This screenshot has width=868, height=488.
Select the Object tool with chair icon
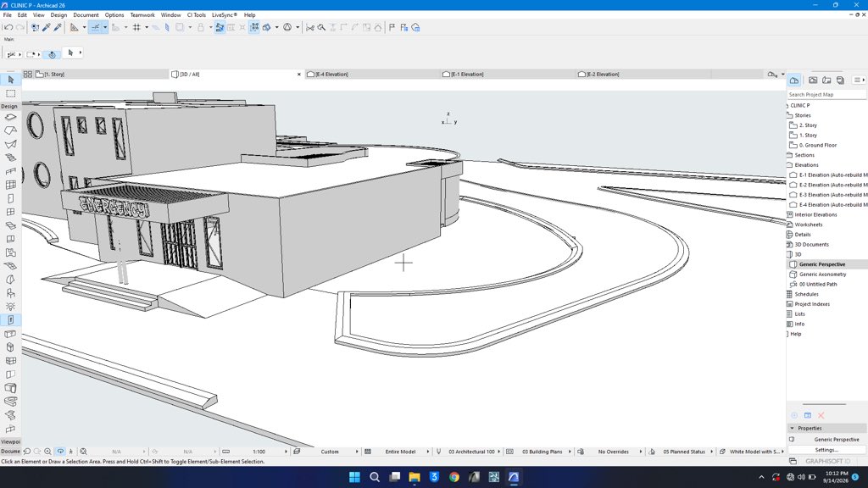tap(10, 293)
